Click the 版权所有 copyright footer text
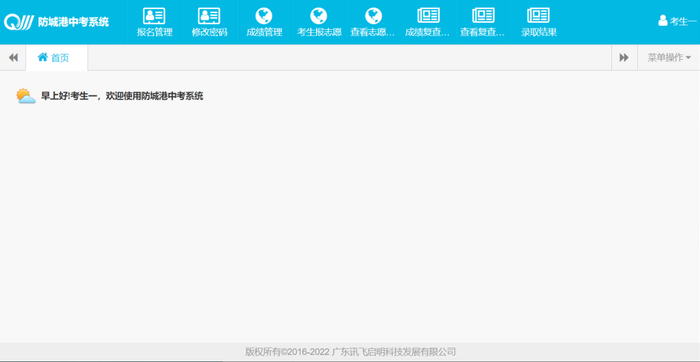This screenshot has width=700, height=362. (350, 352)
